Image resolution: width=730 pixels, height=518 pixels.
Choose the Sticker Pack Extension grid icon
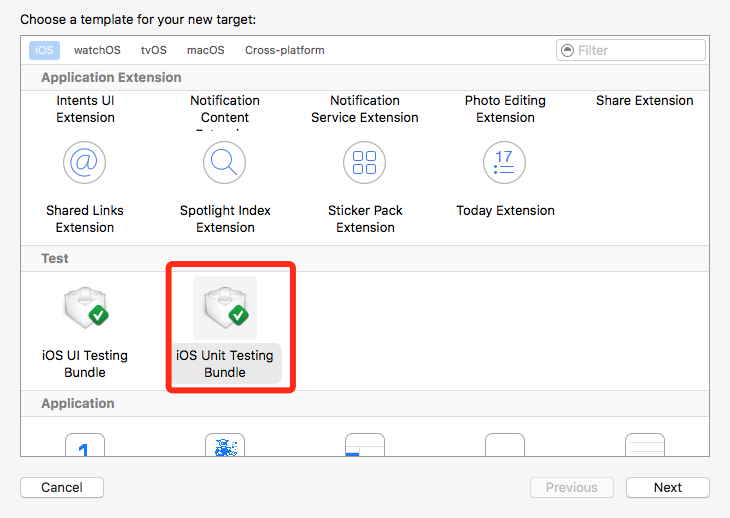pos(365,162)
